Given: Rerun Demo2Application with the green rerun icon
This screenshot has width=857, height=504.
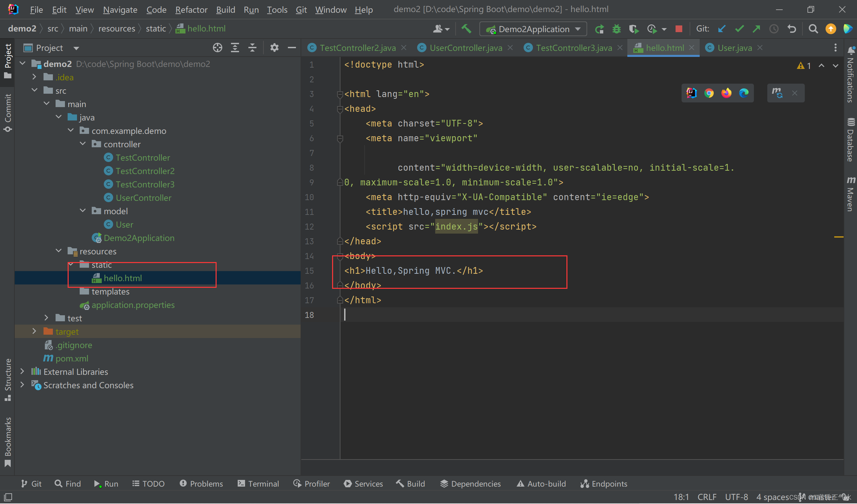Looking at the screenshot, I should (x=599, y=29).
